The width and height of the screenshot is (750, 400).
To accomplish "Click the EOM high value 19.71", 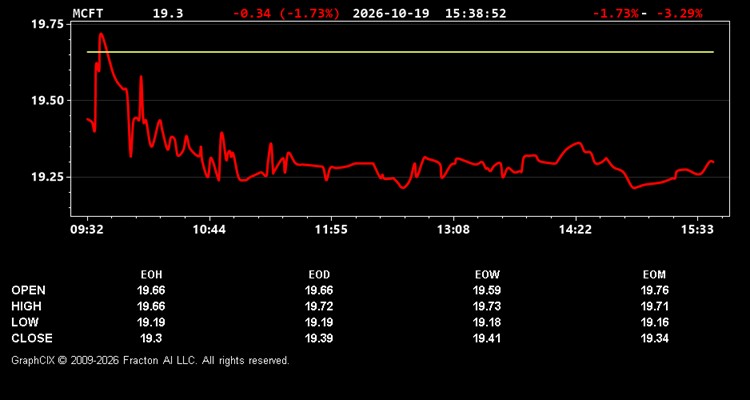I will click(654, 306).
